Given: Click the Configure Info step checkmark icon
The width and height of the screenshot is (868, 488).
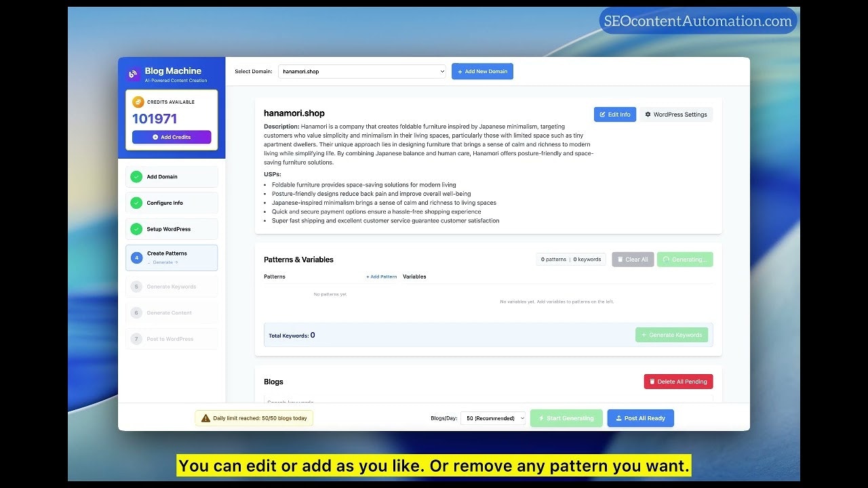Looking at the screenshot, I should click(136, 203).
